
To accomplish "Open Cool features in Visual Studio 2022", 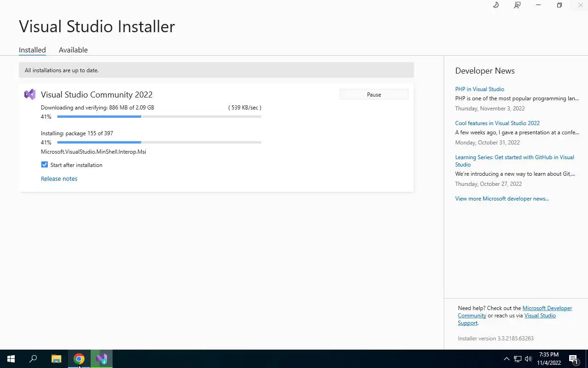I will [498, 123].
